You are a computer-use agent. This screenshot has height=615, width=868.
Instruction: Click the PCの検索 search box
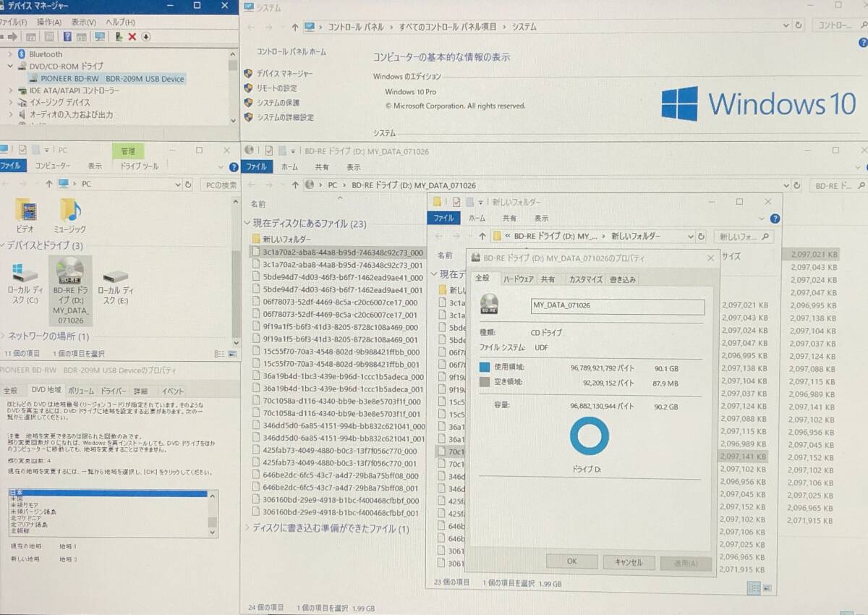pyautogui.click(x=219, y=185)
